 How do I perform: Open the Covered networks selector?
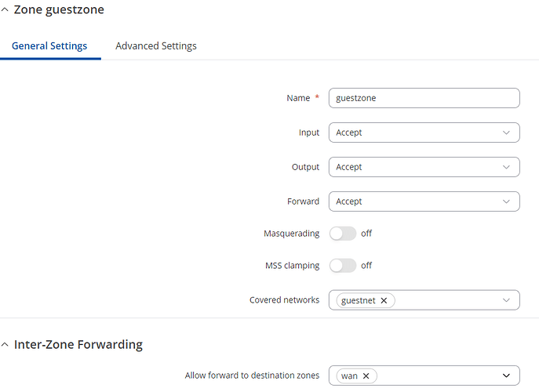(424, 300)
